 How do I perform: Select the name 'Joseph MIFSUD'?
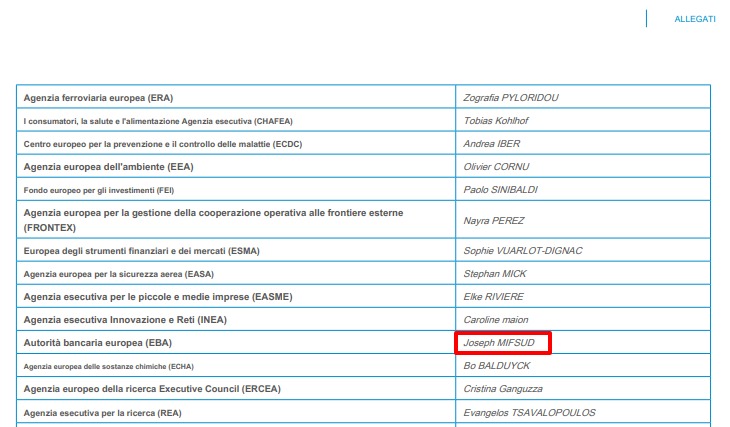tap(499, 343)
